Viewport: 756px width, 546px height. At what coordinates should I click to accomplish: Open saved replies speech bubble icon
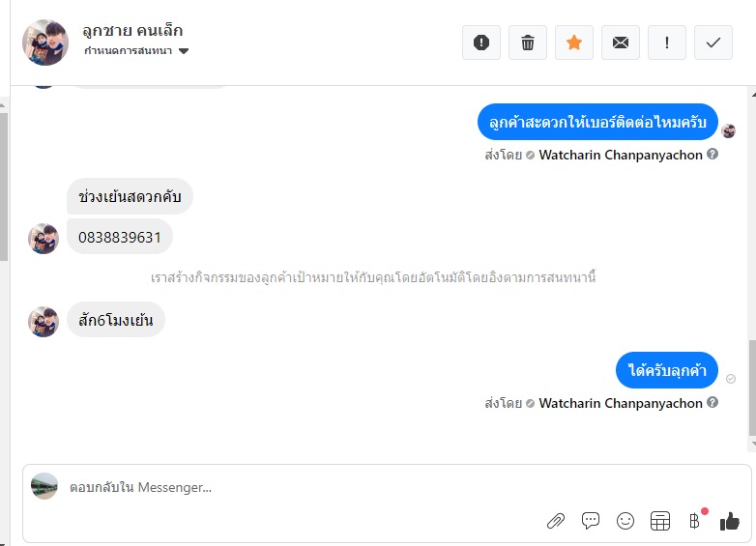tap(590, 521)
